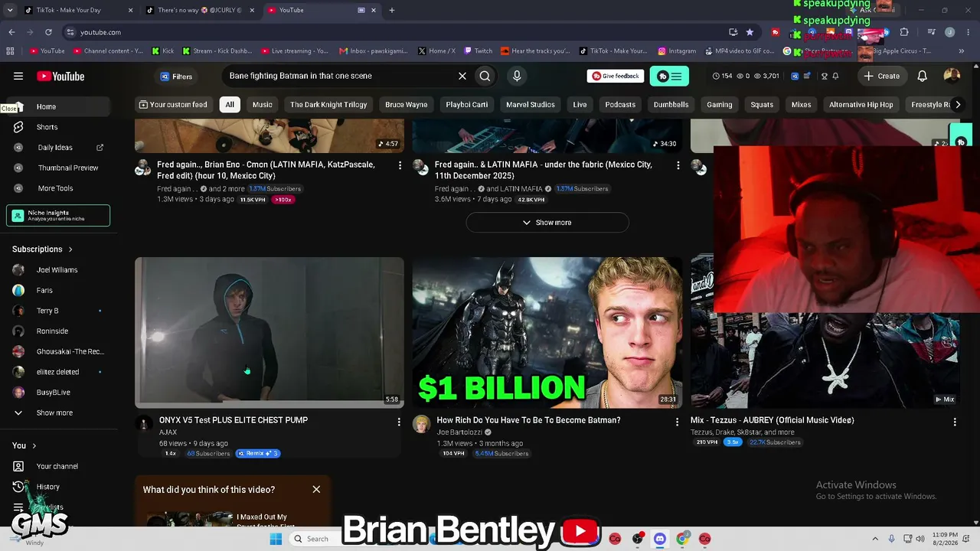This screenshot has width=980, height=551.
Task: Play the $1 BILLION Batman video thumbnail
Action: [547, 332]
